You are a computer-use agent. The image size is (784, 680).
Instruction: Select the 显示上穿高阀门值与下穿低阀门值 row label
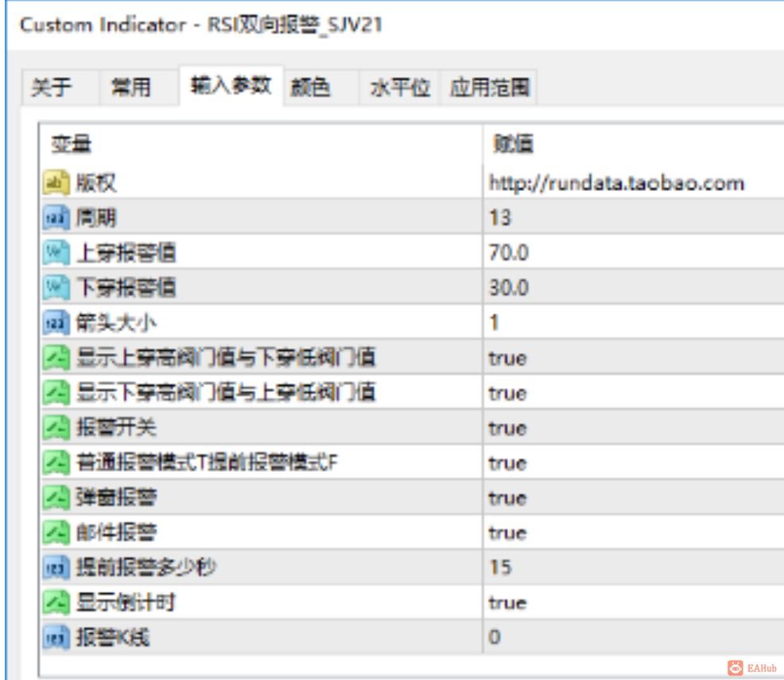click(226, 358)
